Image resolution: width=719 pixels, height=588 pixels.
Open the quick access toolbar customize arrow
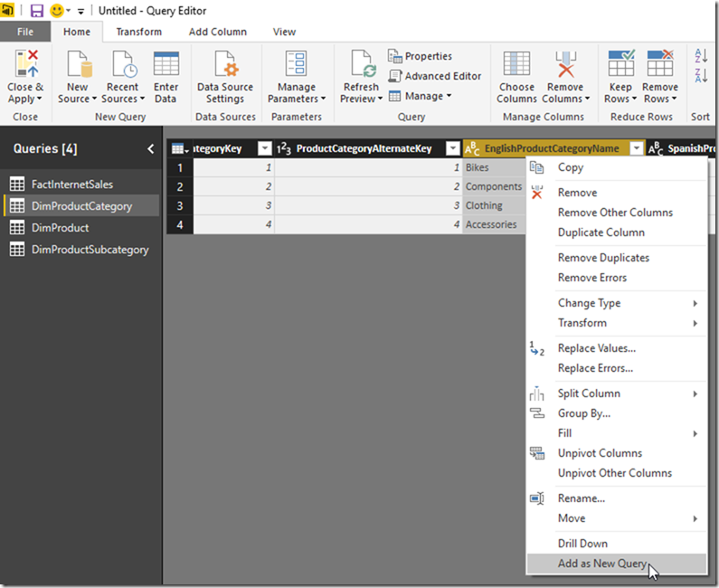80,11
